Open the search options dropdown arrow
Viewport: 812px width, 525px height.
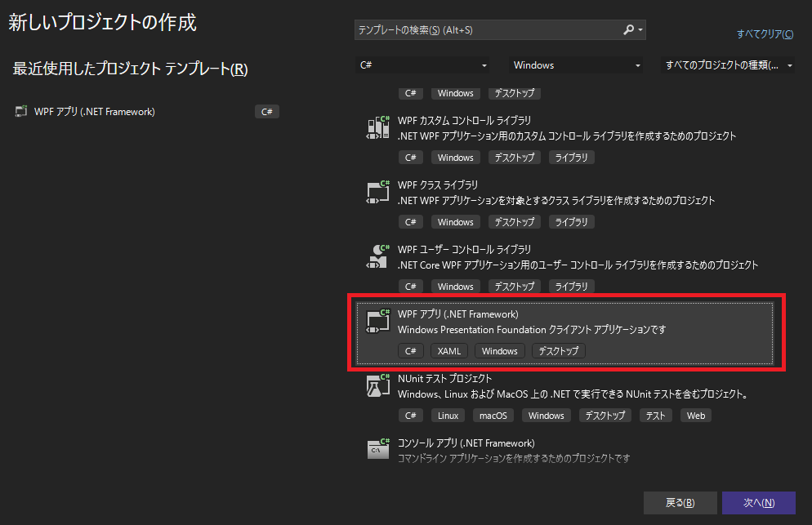tap(640, 30)
